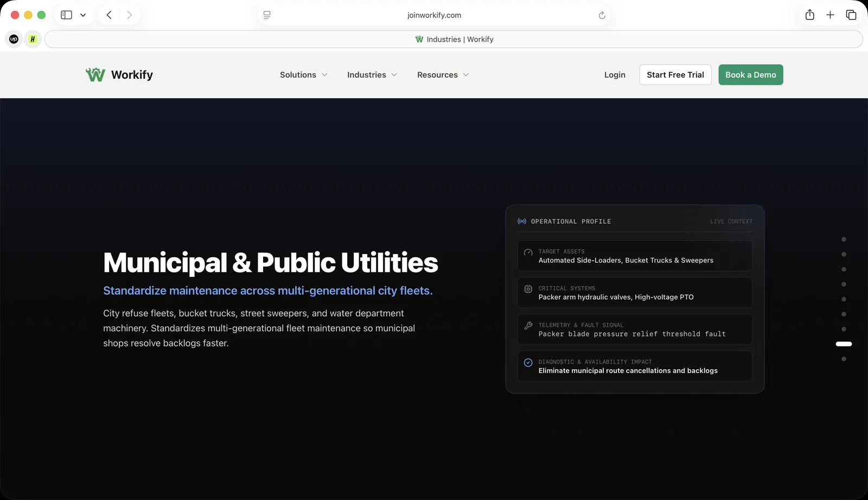Select the fourth section navigation dot
The height and width of the screenshot is (500, 868).
(x=844, y=284)
